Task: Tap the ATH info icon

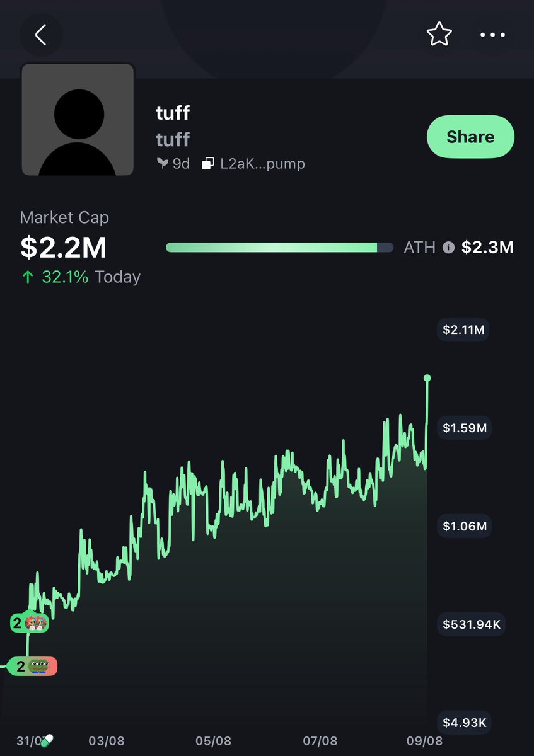Action: [448, 248]
